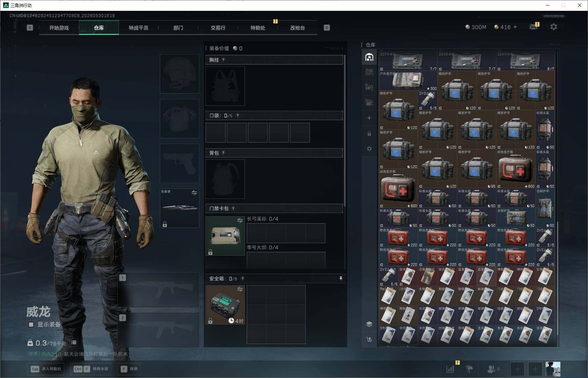Select the empty chest rig slot
Viewport: 588px width, 378px height.
(225, 86)
